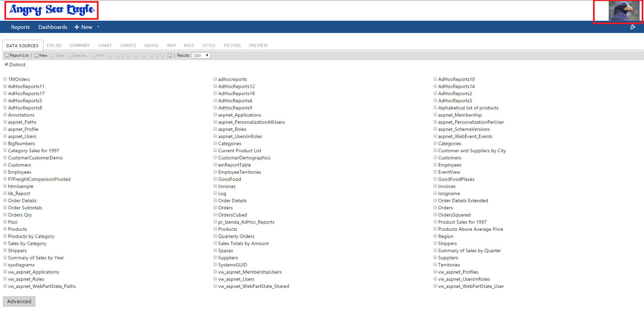
Task: Click the Save As... toolbar item
Action: 78,55
